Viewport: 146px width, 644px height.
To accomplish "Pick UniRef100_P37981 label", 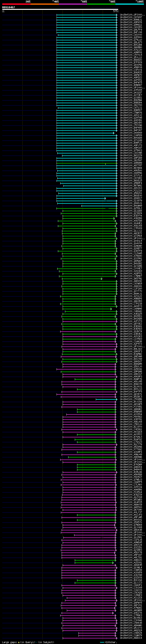I will coord(131,407).
